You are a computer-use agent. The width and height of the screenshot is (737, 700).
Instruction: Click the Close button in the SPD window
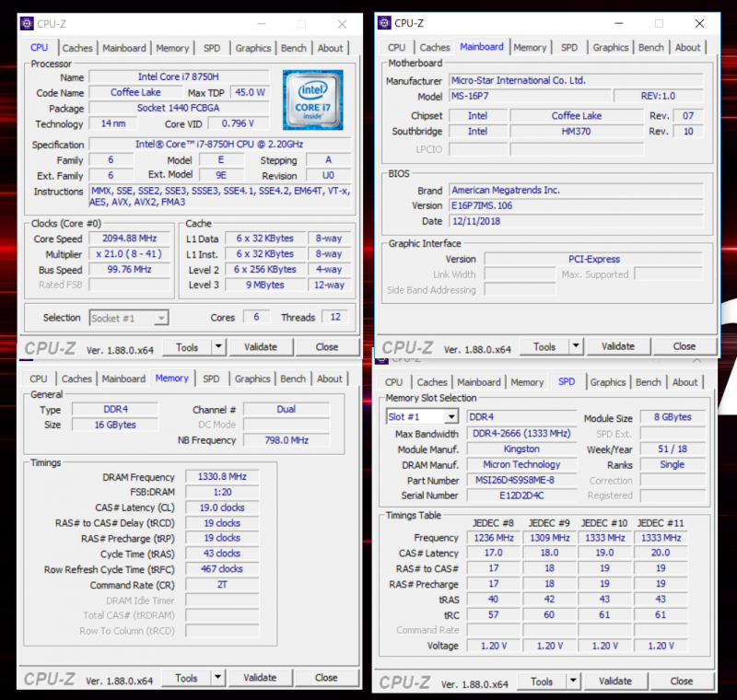[x=682, y=681]
